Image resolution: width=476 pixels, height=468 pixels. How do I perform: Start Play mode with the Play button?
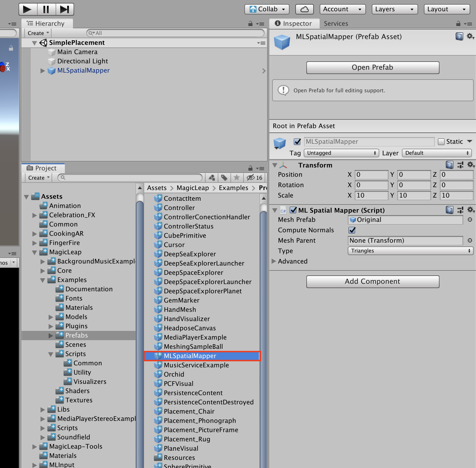click(x=28, y=9)
